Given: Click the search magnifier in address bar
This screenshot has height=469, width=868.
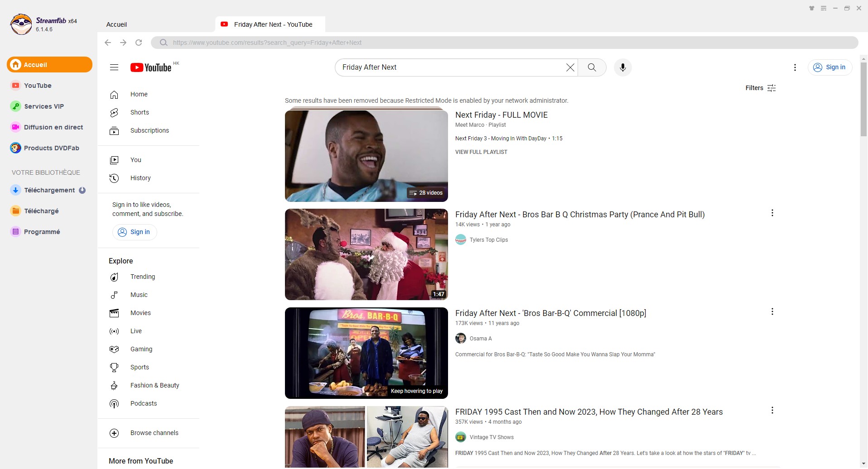Looking at the screenshot, I should click(x=164, y=43).
